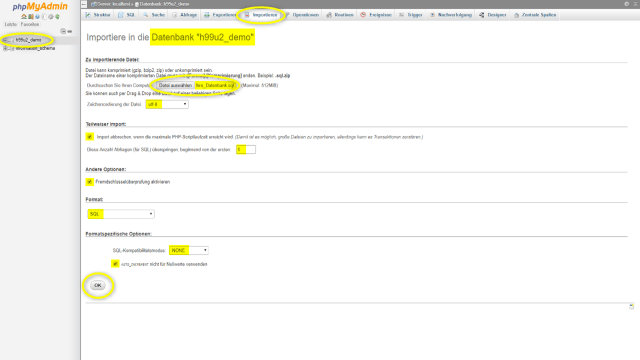
Task: Collapse all navigation tree icon
Action: click(x=63, y=31)
